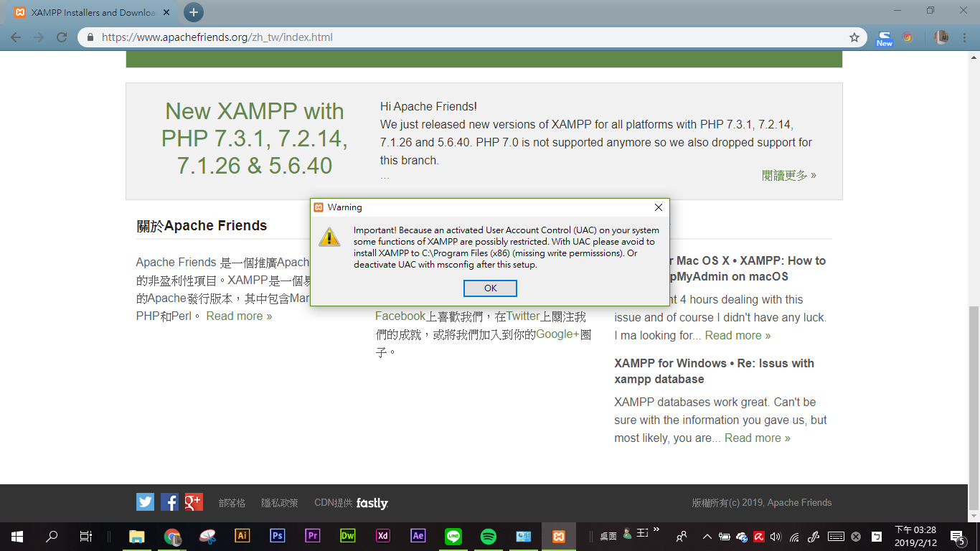Open the battery status tray icon
Screen dimensions: 980x551
pos(725,536)
